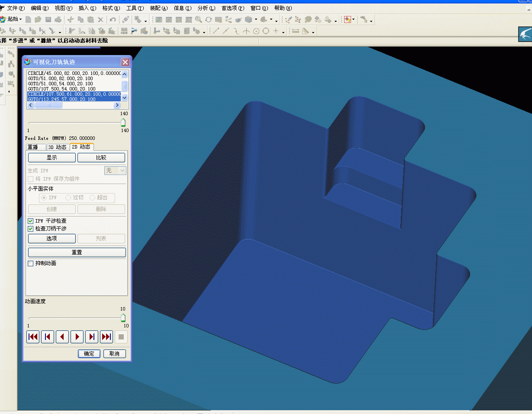Open the 插入 (Insert) menu
This screenshot has height=414, width=532.
[x=87, y=8]
